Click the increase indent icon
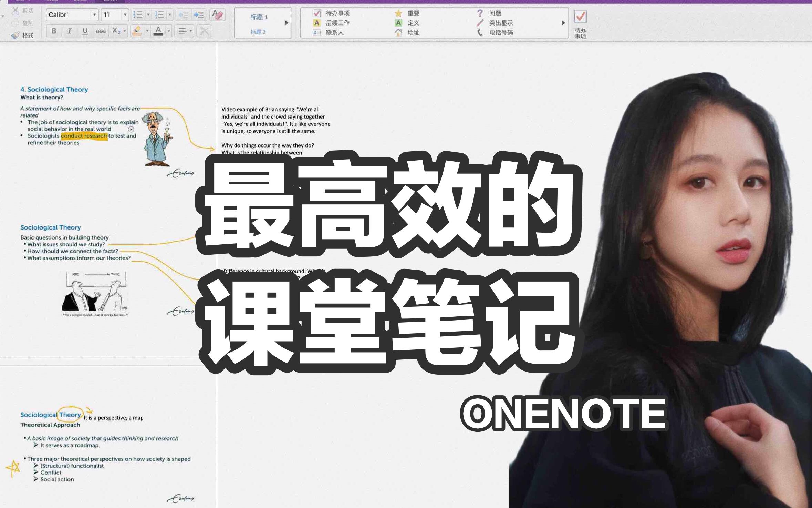Screen dimensions: 812x508 point(199,15)
